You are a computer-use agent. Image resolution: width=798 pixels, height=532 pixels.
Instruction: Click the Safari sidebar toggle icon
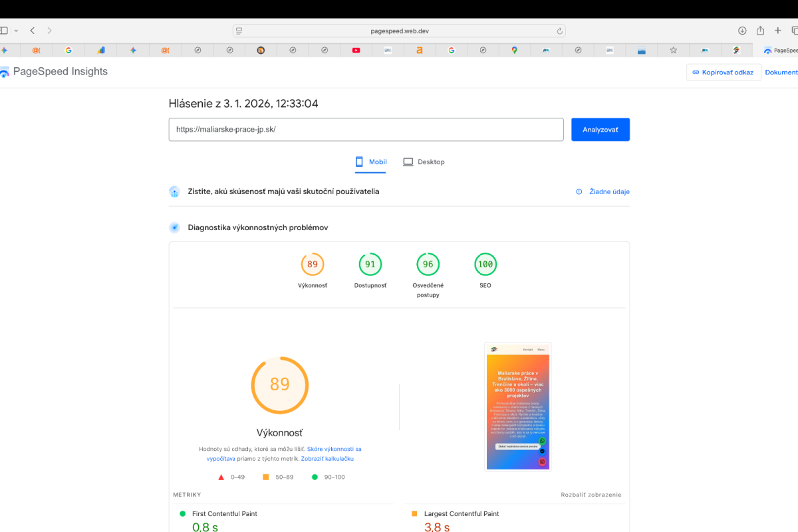click(x=3, y=31)
